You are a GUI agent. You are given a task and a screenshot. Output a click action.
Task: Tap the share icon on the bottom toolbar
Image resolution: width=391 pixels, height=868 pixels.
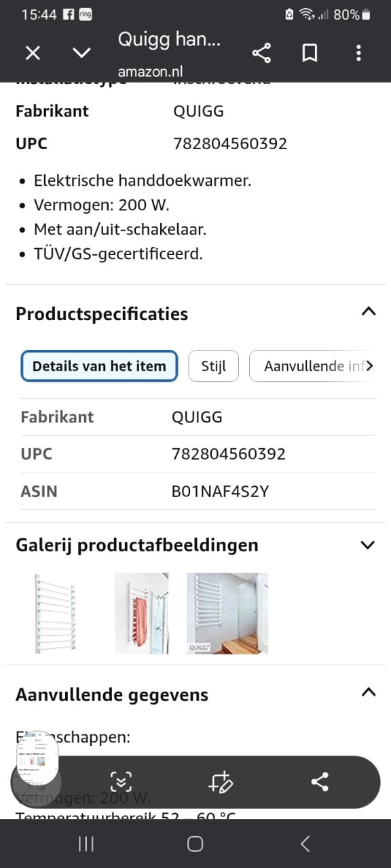(320, 781)
